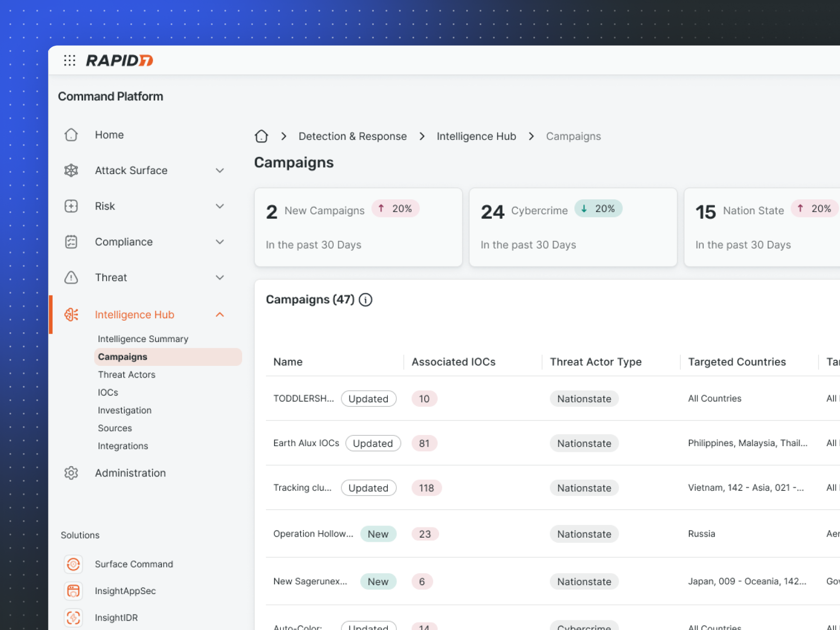Open InsightIDR solution icon
The image size is (840, 630).
click(73, 617)
